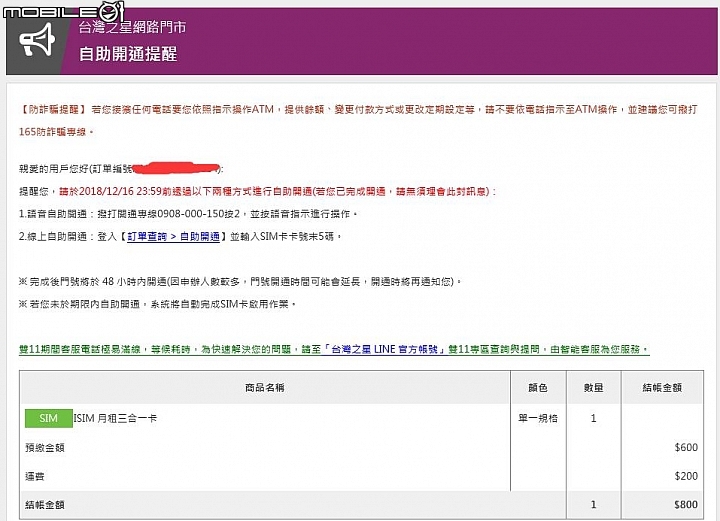Click the 自助開通提醒 heading
The height and width of the screenshot is (521, 720).
click(x=128, y=54)
